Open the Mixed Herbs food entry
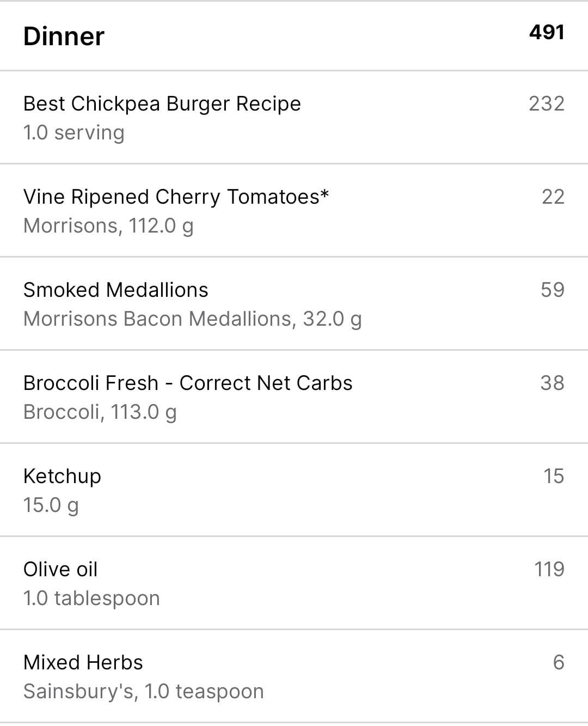Screen dimensions: 588x726 coord(294,676)
